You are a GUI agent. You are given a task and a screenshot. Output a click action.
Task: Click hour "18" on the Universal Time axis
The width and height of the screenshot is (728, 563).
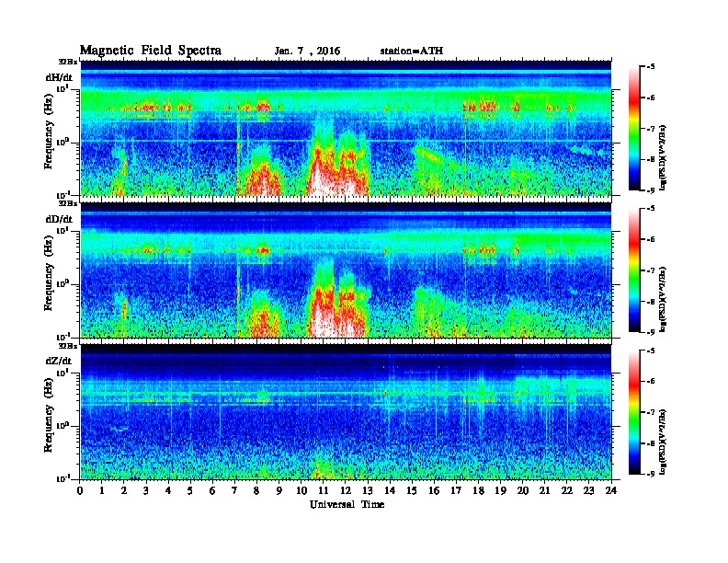tap(478, 490)
